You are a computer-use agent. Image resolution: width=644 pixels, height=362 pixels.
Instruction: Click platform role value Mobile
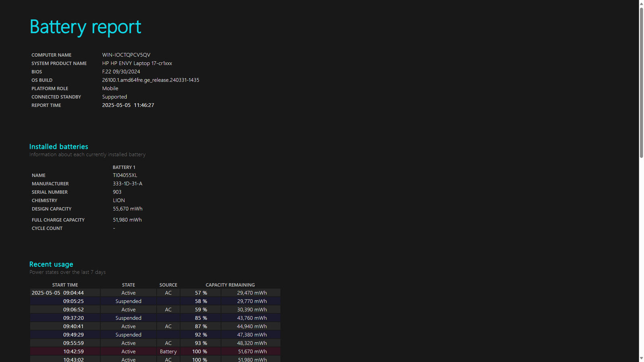(110, 88)
